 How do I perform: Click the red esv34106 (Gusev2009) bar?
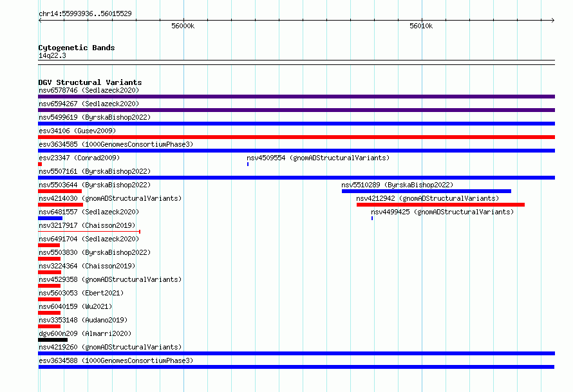coord(296,137)
